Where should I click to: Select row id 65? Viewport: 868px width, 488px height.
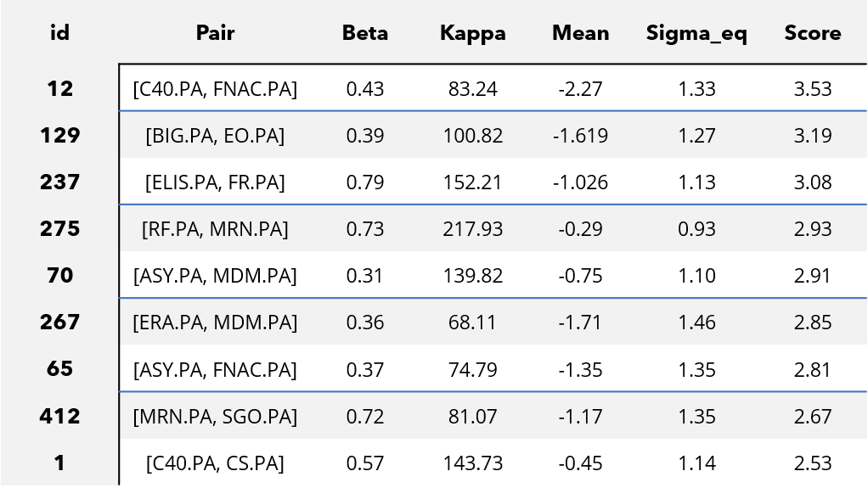coord(60,369)
